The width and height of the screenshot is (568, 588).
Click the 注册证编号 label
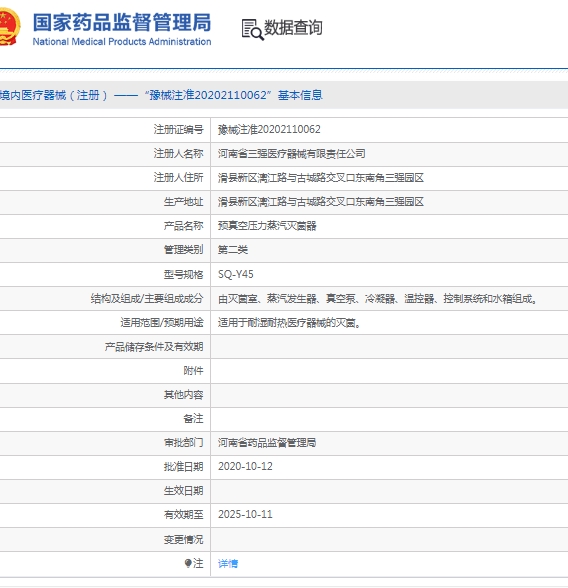pos(178,130)
